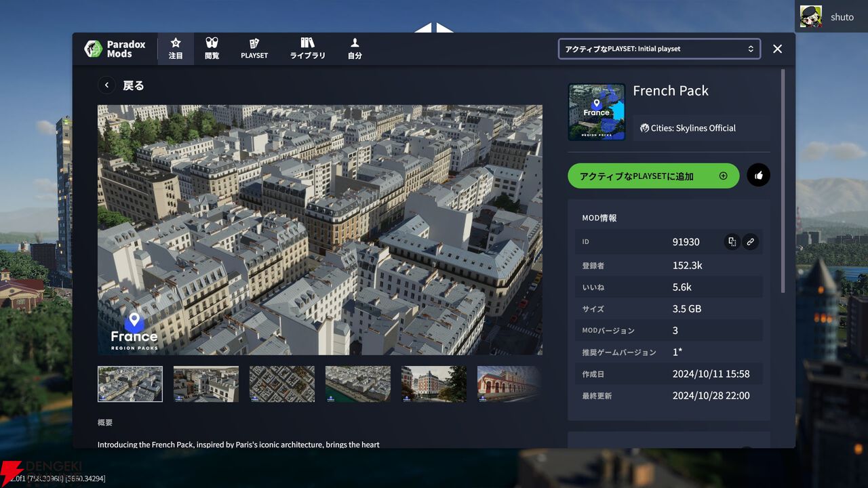Open the shuto user profile
868x488 pixels.
click(x=831, y=16)
